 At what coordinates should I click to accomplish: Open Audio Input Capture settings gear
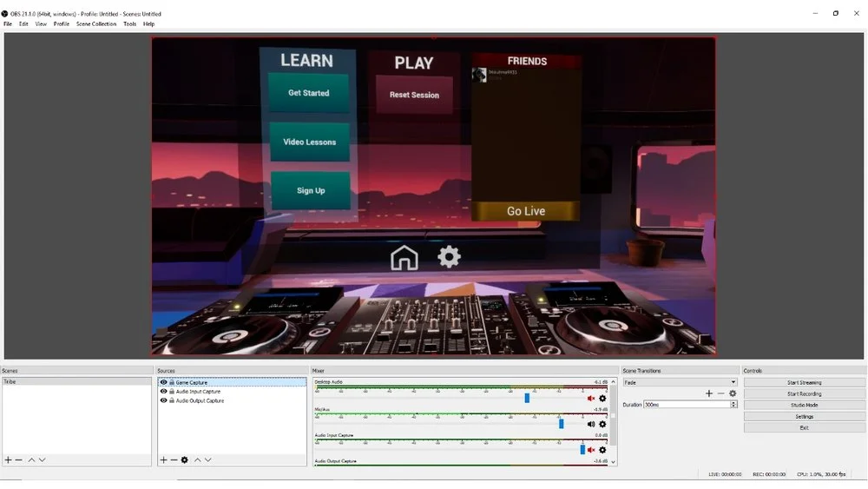coord(602,450)
